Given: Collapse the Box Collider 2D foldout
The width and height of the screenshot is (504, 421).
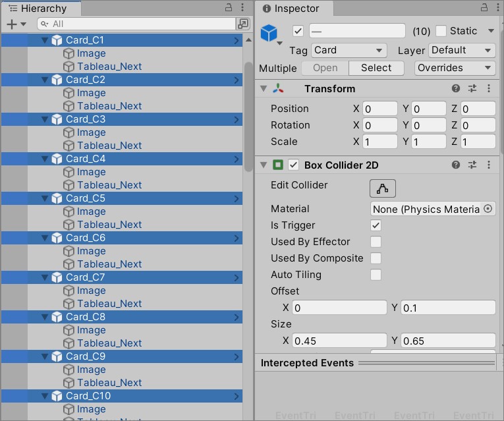Looking at the screenshot, I should click(264, 165).
